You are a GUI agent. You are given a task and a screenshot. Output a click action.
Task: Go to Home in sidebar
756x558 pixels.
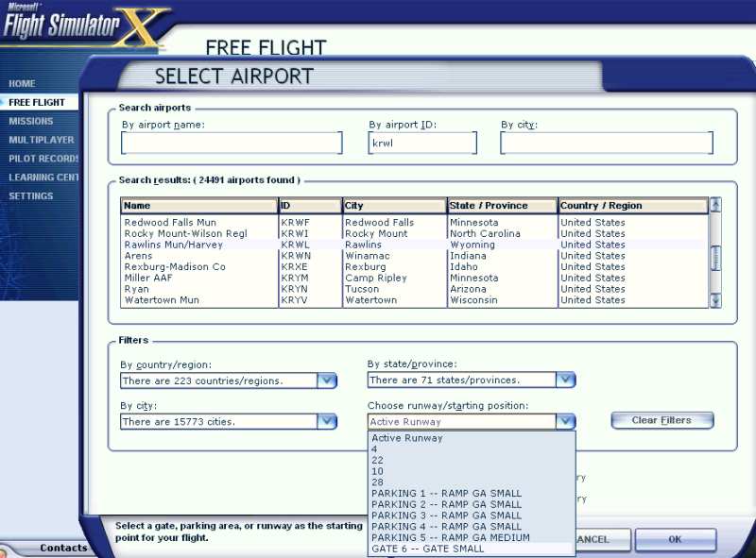pos(23,83)
